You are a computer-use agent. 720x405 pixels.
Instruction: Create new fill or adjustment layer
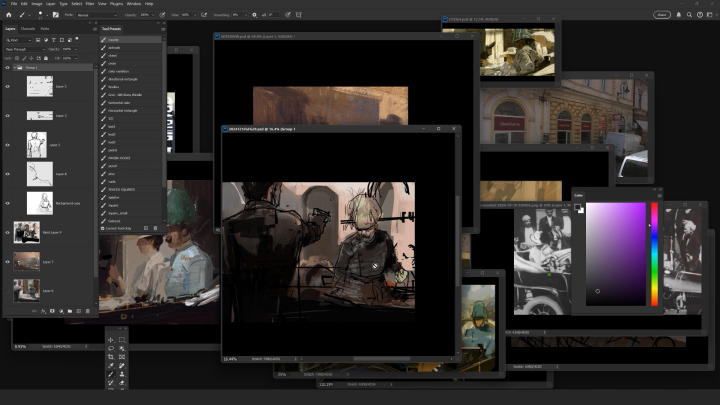(x=61, y=311)
